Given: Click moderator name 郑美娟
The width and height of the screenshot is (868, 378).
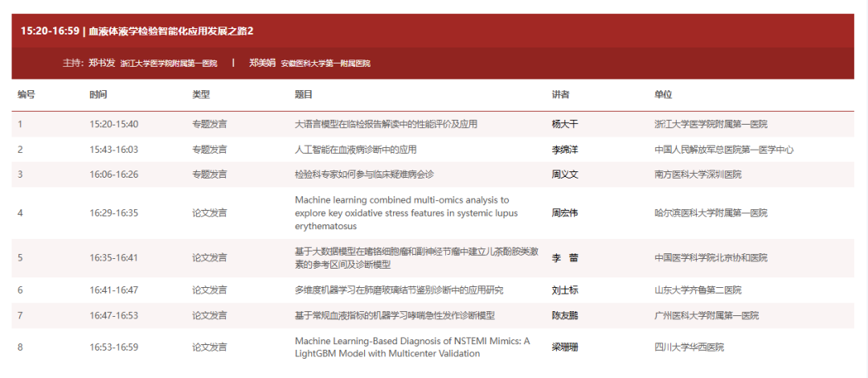Looking at the screenshot, I should pos(262,64).
